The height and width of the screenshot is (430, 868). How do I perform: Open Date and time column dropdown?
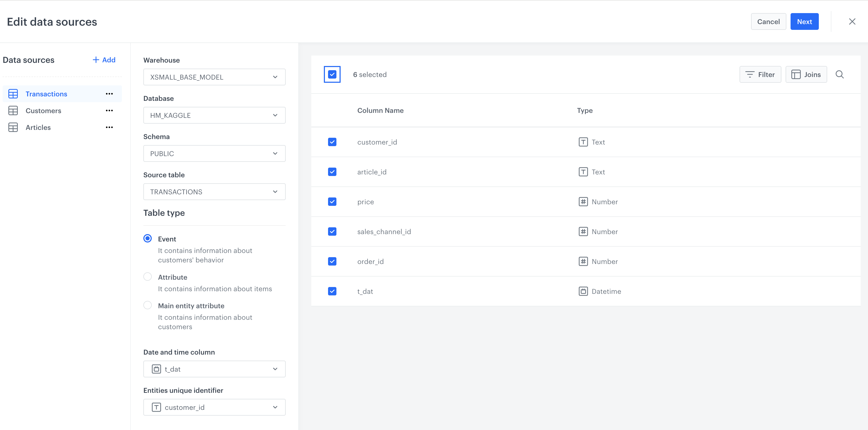[214, 369]
